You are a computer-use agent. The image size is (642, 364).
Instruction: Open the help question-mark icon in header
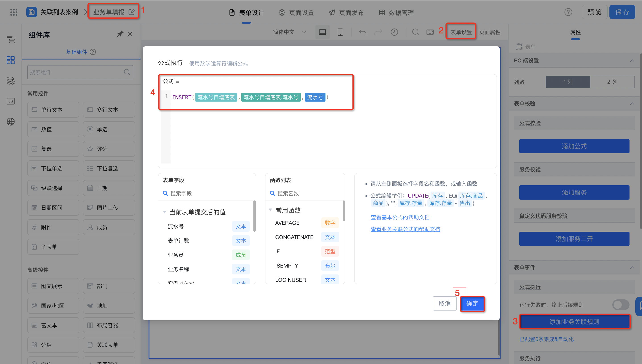[x=568, y=12]
